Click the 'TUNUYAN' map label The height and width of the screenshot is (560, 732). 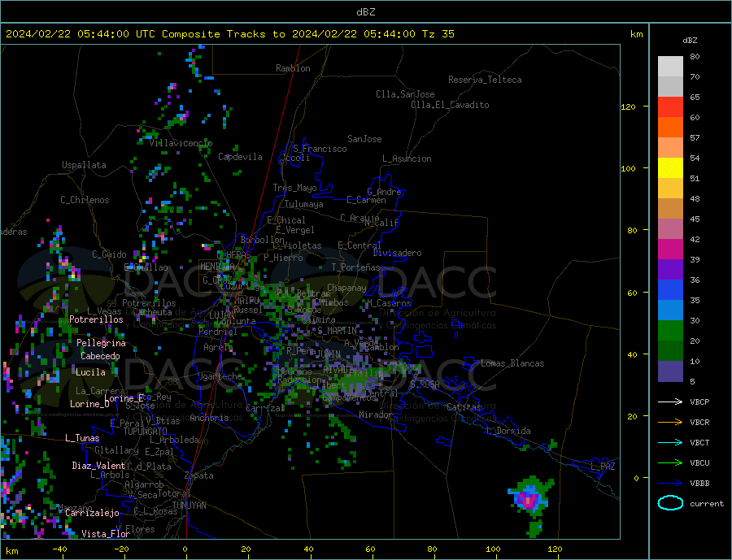tap(189, 506)
